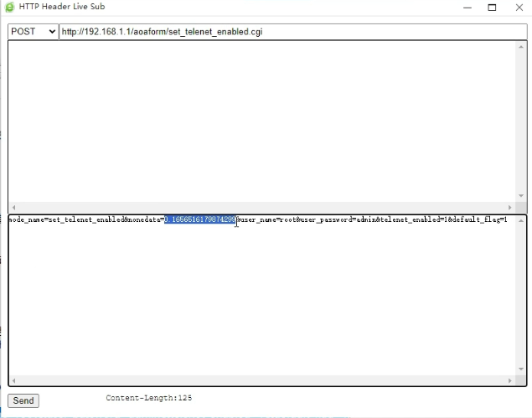Click the highlighted monedata value
Screen dimensions: 532x418
coord(199,219)
